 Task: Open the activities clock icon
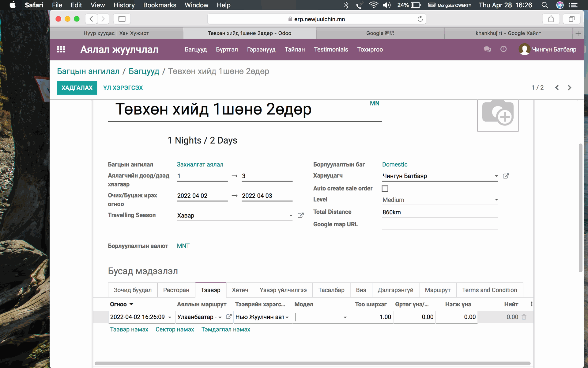pos(503,49)
